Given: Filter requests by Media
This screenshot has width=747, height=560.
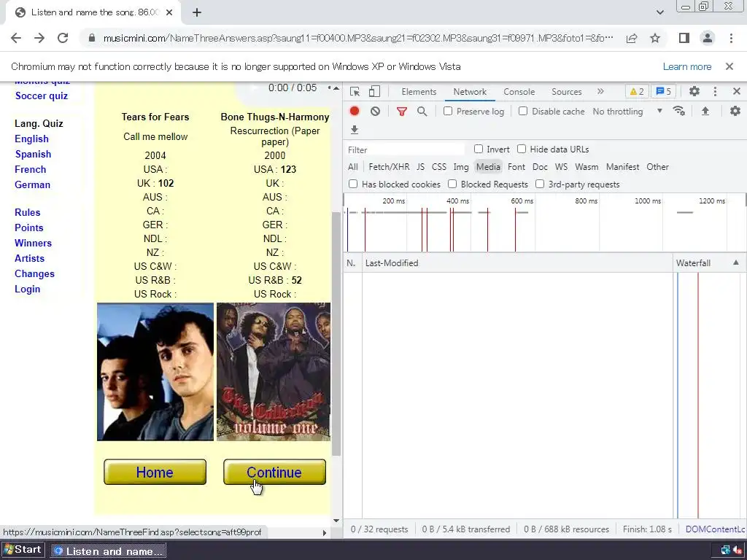Looking at the screenshot, I should tap(488, 167).
